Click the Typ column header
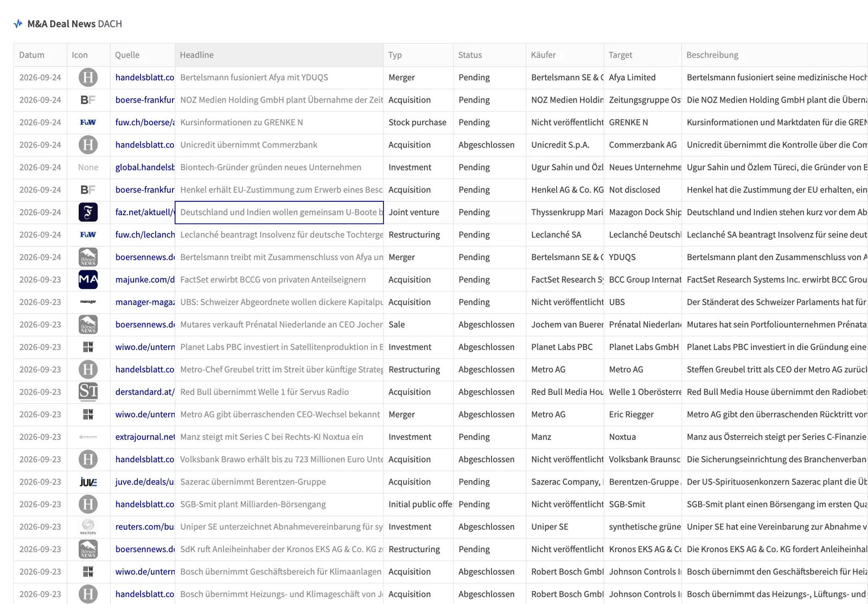The image size is (868, 604). tap(418, 55)
